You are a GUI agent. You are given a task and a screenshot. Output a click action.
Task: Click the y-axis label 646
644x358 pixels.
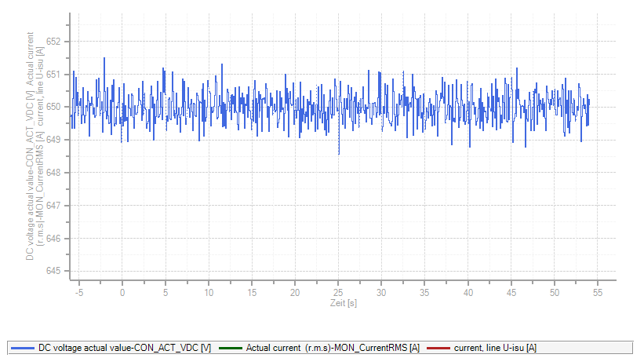click(53, 239)
